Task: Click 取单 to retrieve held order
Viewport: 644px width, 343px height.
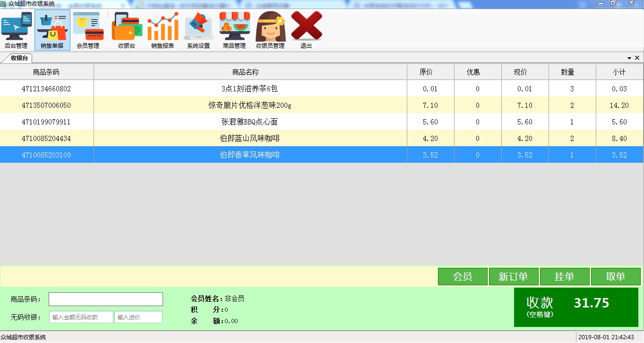Action: (615, 277)
